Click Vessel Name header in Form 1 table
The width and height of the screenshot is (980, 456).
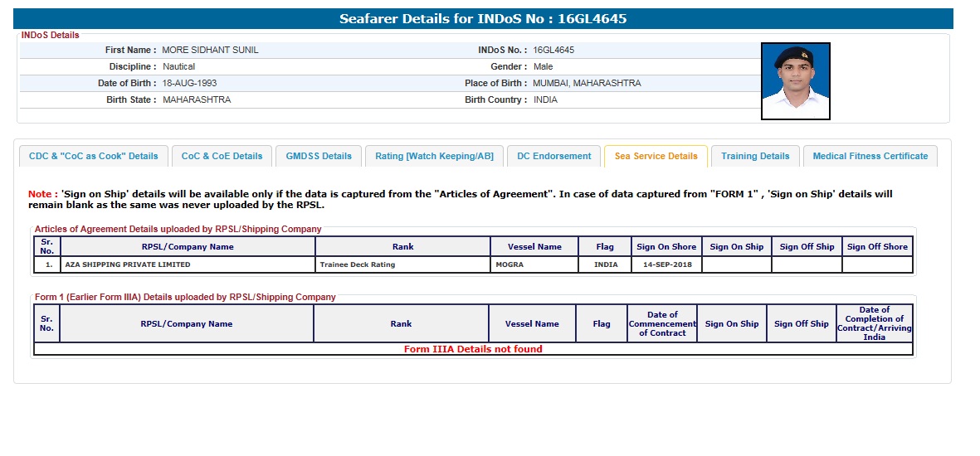pyautogui.click(x=532, y=323)
